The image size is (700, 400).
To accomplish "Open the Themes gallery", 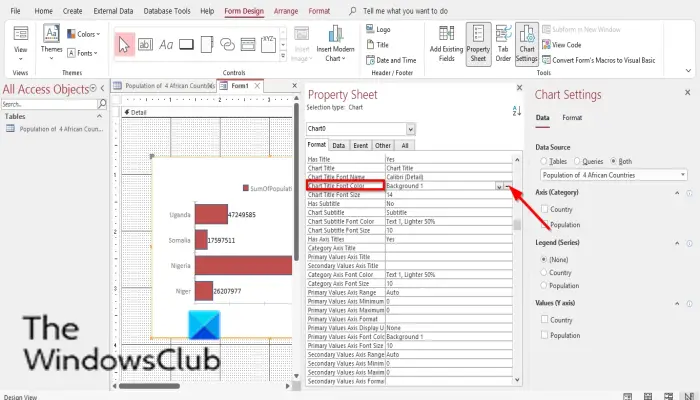I will [x=51, y=43].
